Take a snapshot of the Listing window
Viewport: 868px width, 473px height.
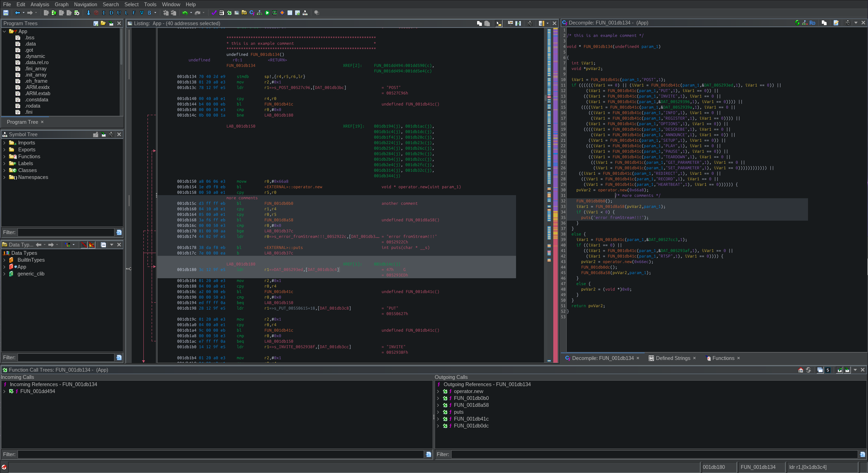point(530,23)
